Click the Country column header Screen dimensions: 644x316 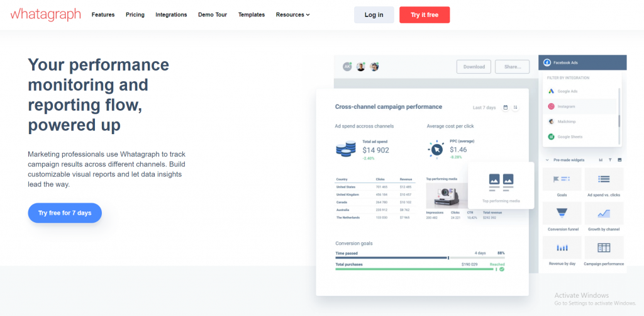click(x=342, y=179)
